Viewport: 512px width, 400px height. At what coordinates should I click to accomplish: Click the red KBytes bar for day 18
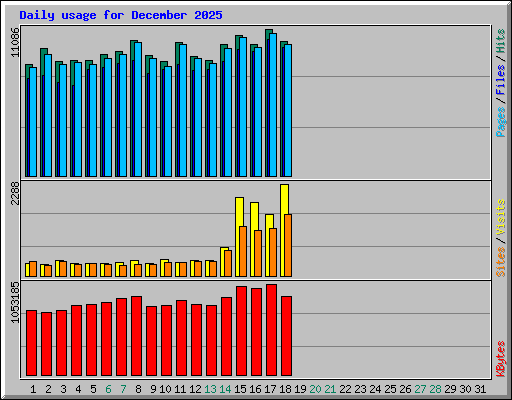[286, 336]
